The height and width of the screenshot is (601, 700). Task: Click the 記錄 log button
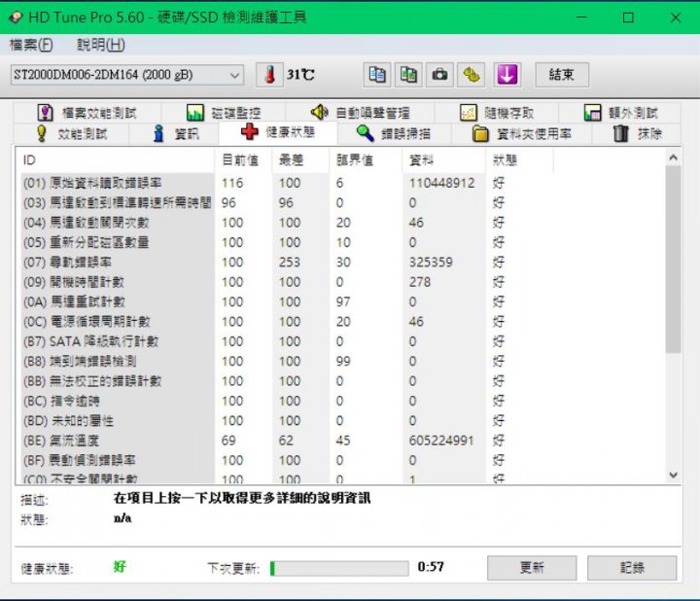coord(632,568)
